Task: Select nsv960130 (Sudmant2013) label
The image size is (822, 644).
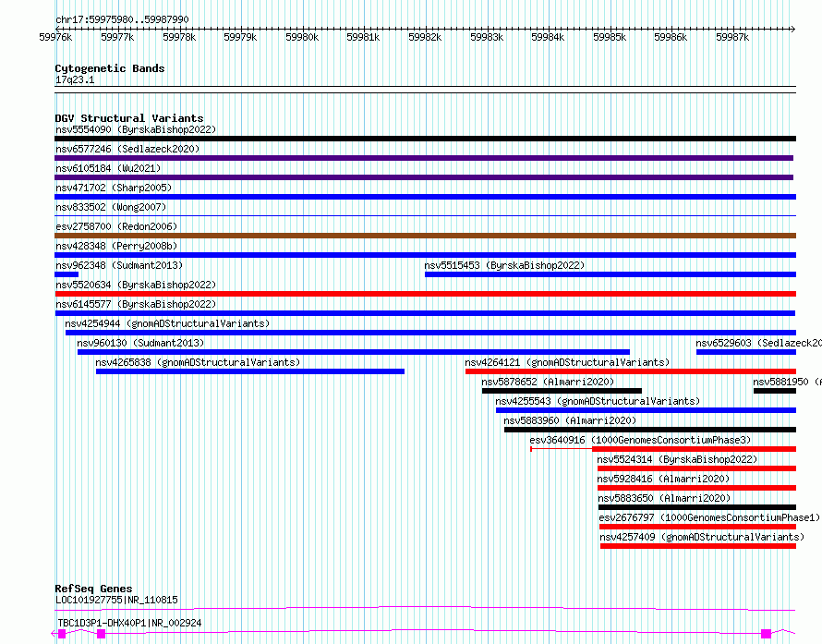Action: (x=140, y=343)
